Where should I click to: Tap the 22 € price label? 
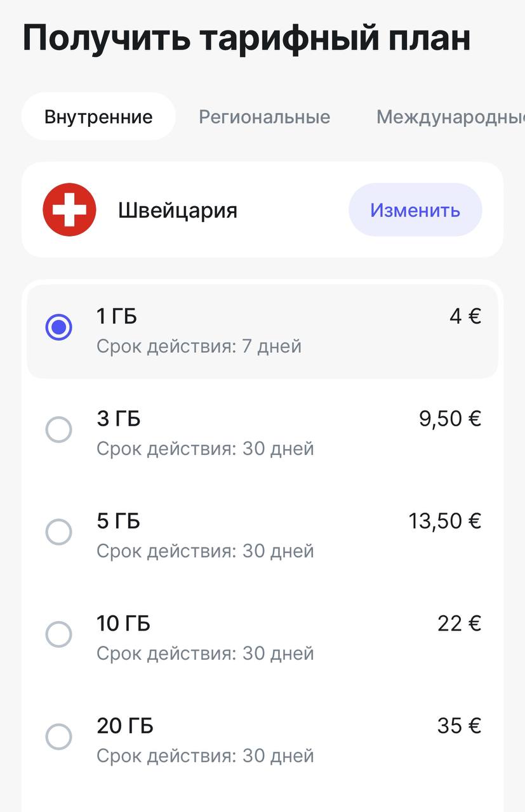click(x=460, y=623)
